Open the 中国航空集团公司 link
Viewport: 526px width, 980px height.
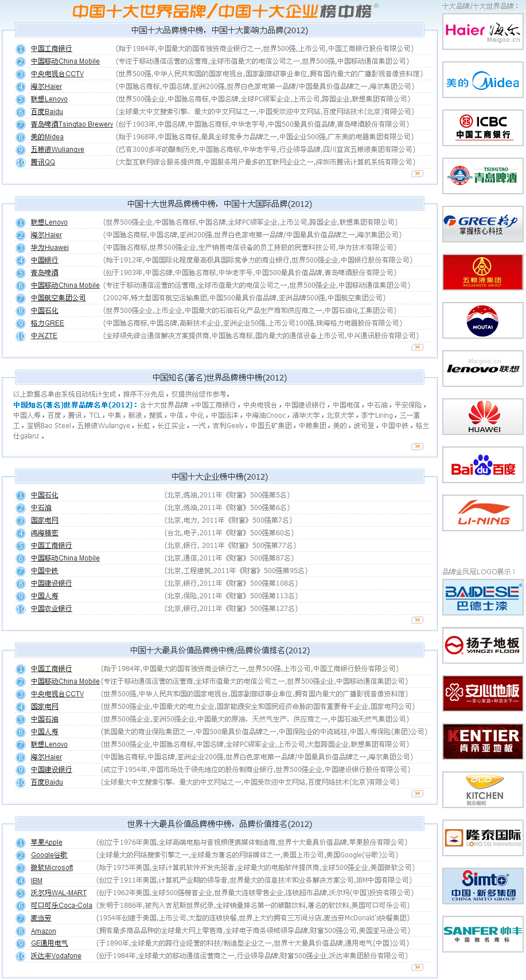point(59,298)
